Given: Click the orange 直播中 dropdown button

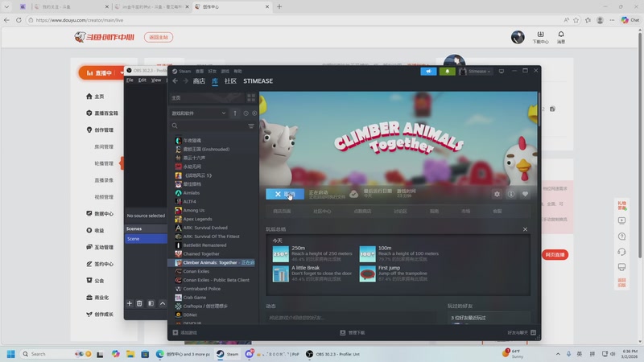Looking at the screenshot, I should point(102,72).
